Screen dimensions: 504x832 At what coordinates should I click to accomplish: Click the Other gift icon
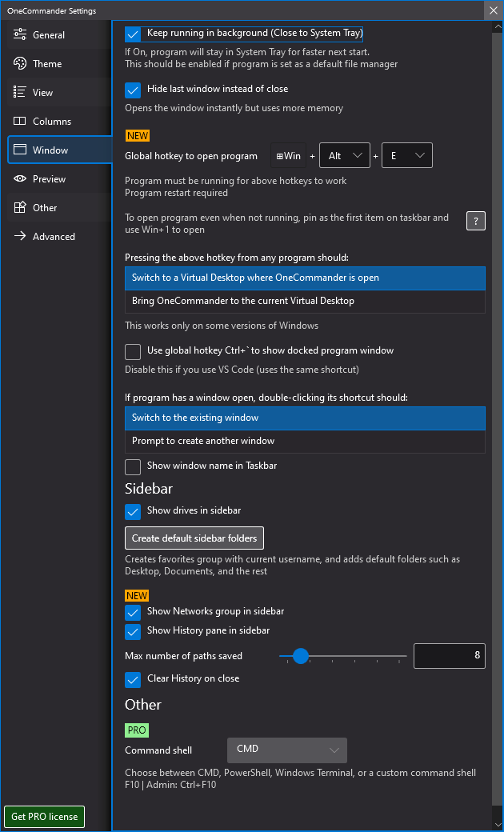click(20, 208)
